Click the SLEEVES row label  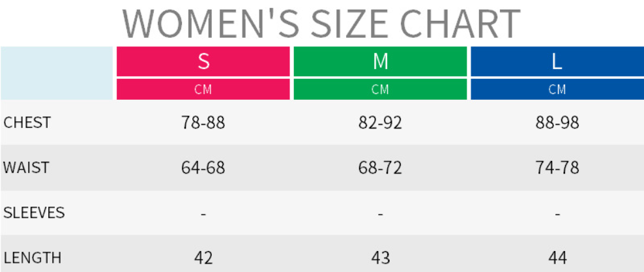point(34,213)
